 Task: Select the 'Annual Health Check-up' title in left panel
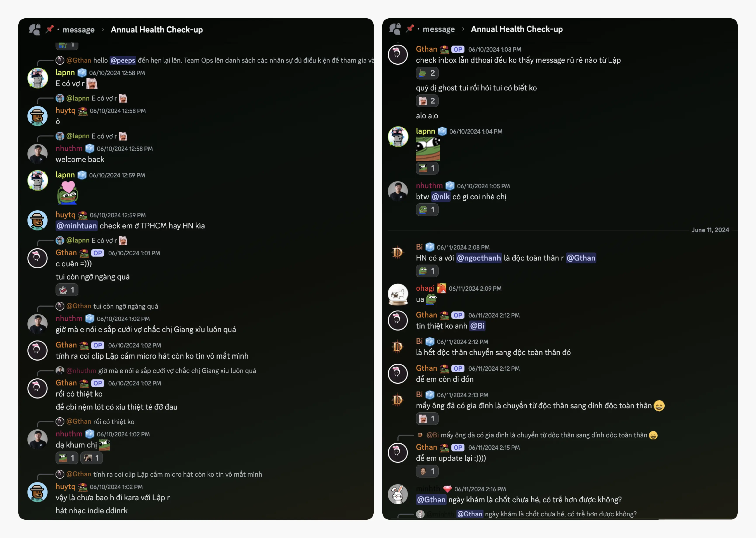coord(157,30)
